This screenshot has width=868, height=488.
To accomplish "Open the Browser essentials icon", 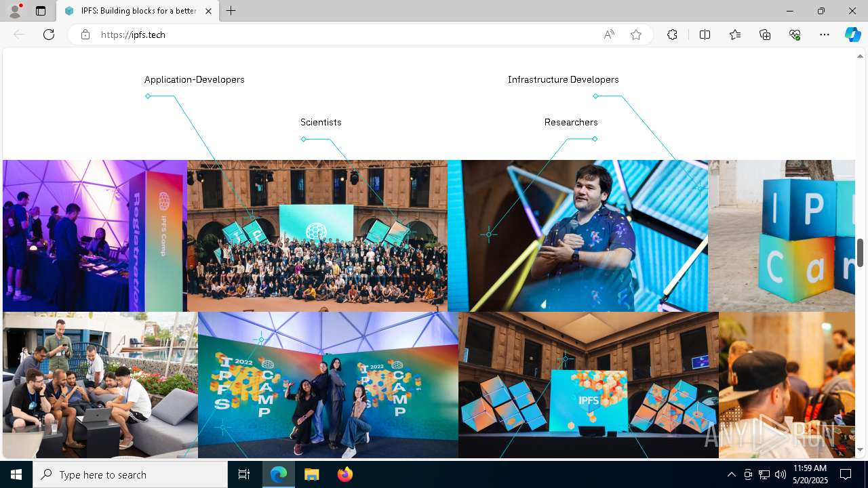I will [795, 35].
